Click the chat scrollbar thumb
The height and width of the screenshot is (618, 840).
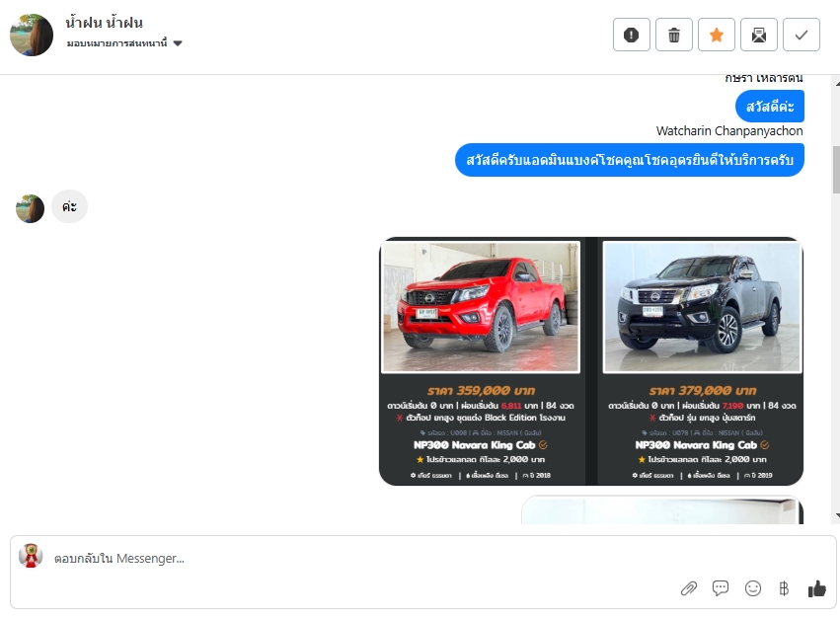836,170
